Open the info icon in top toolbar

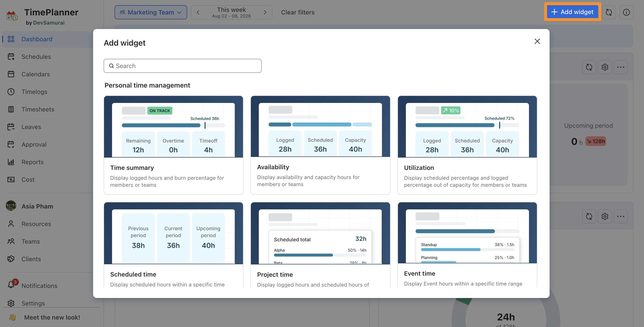(x=626, y=12)
